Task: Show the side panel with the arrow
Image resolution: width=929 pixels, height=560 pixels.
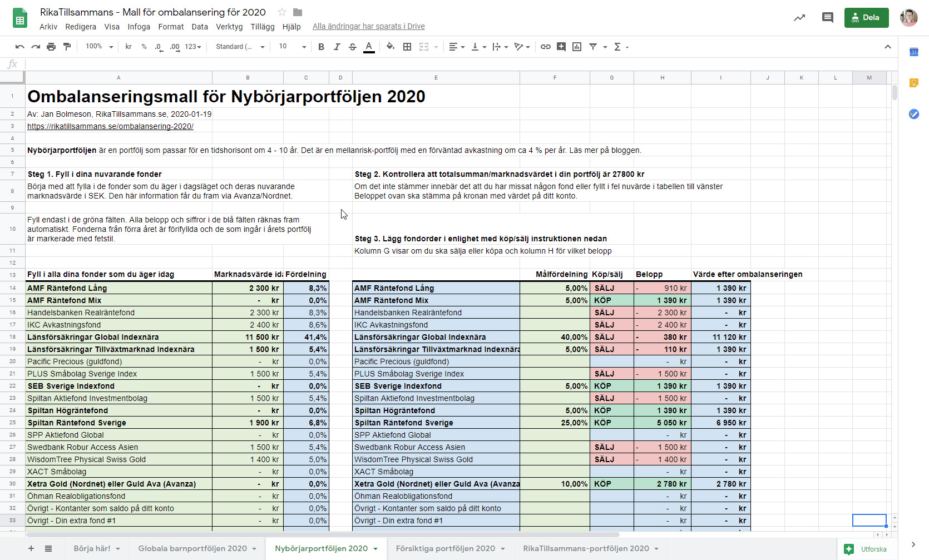Action: tap(913, 544)
